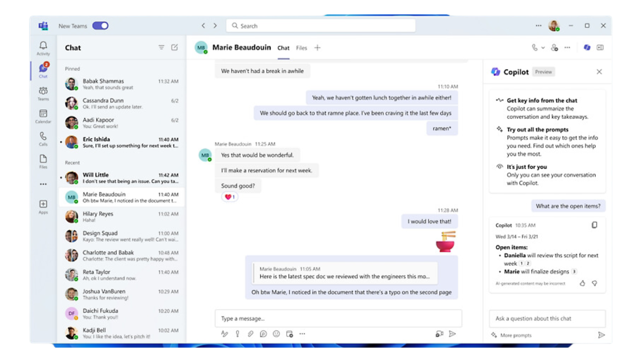Viewport: 644px width, 362px height.
Task: Open settings and more ellipsis in title bar
Action: 538,26
